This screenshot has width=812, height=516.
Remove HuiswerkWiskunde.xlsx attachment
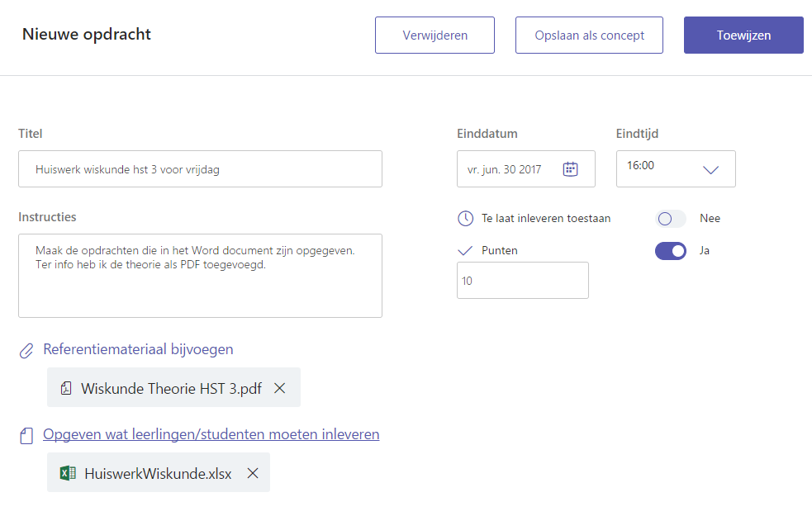[253, 473]
